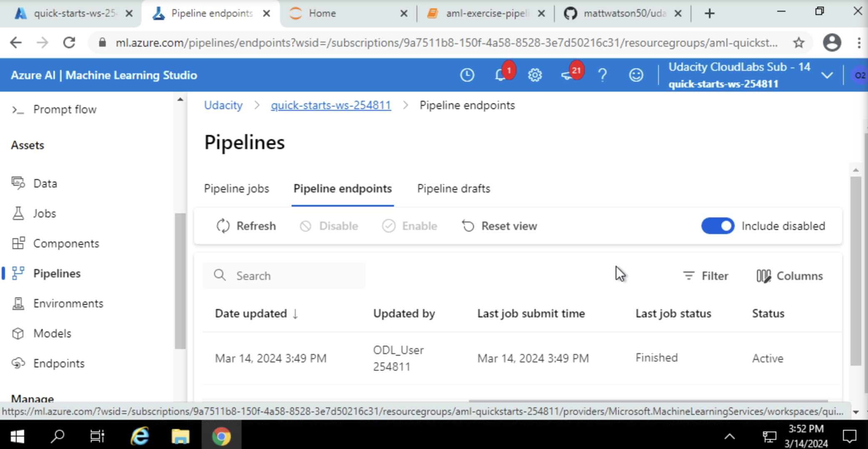The width and height of the screenshot is (868, 449).
Task: Open the announcements megaphone icon
Action: tap(567, 75)
